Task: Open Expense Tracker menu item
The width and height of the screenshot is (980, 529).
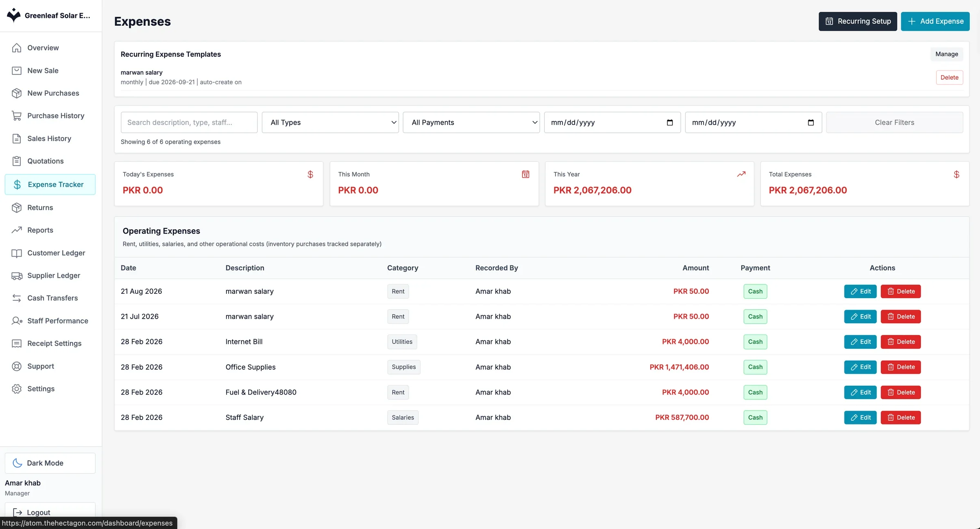Action: (x=50, y=185)
